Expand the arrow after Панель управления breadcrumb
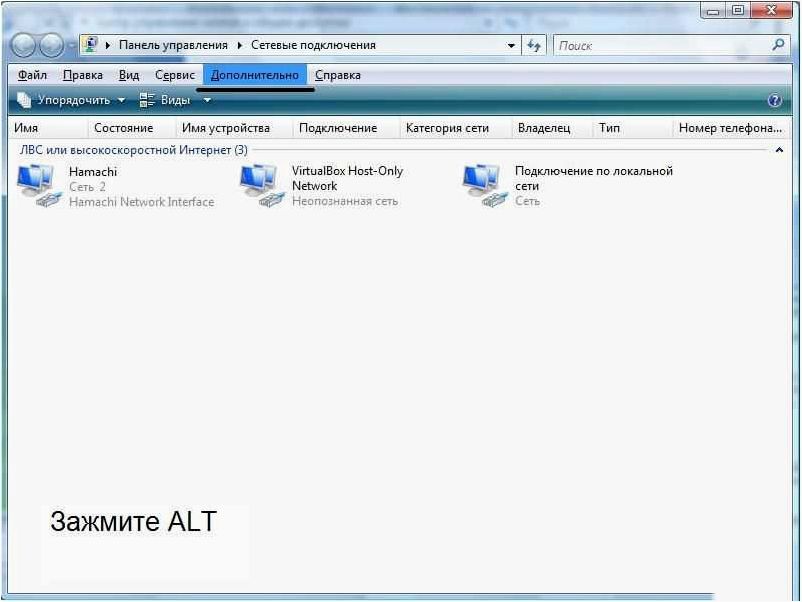 click(x=239, y=46)
